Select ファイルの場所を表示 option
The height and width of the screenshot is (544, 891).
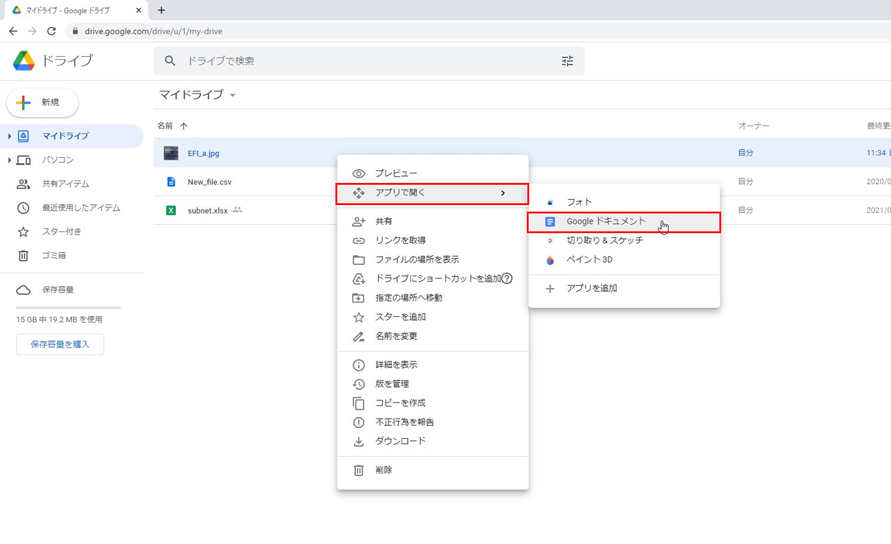point(432,260)
